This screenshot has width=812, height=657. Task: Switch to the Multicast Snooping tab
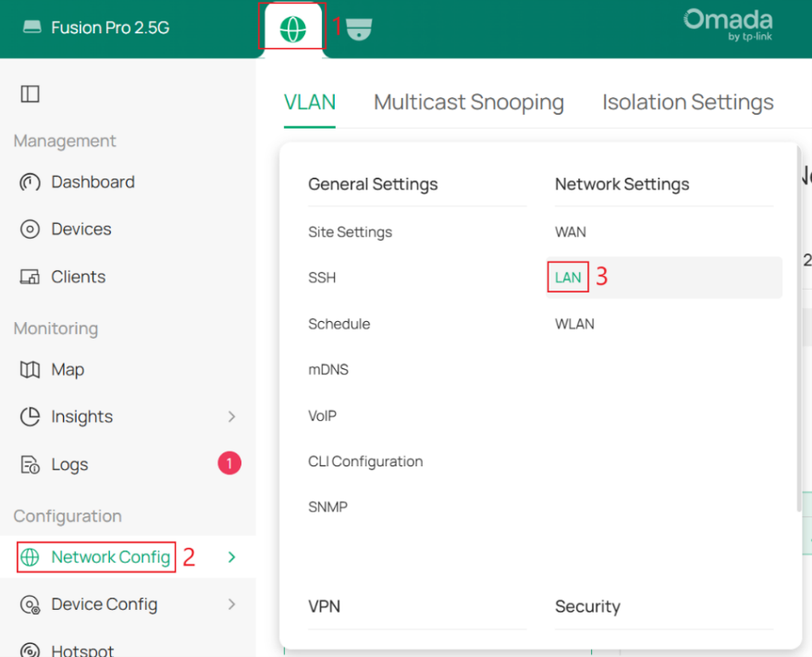(469, 102)
